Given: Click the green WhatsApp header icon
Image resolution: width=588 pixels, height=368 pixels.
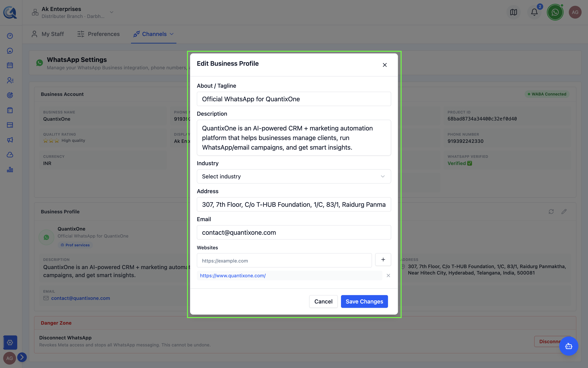Looking at the screenshot, I should (x=555, y=12).
